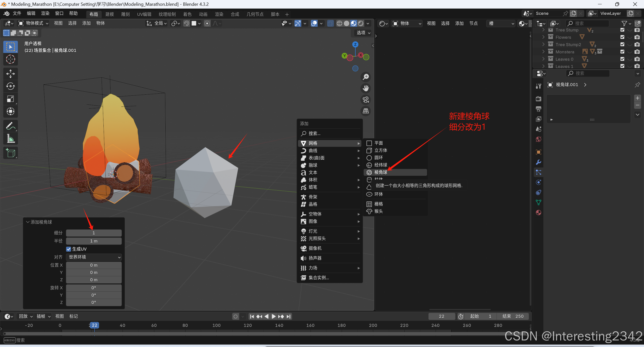Switch to the 建模 workspace tab
This screenshot has height=347, width=644.
[x=109, y=14]
